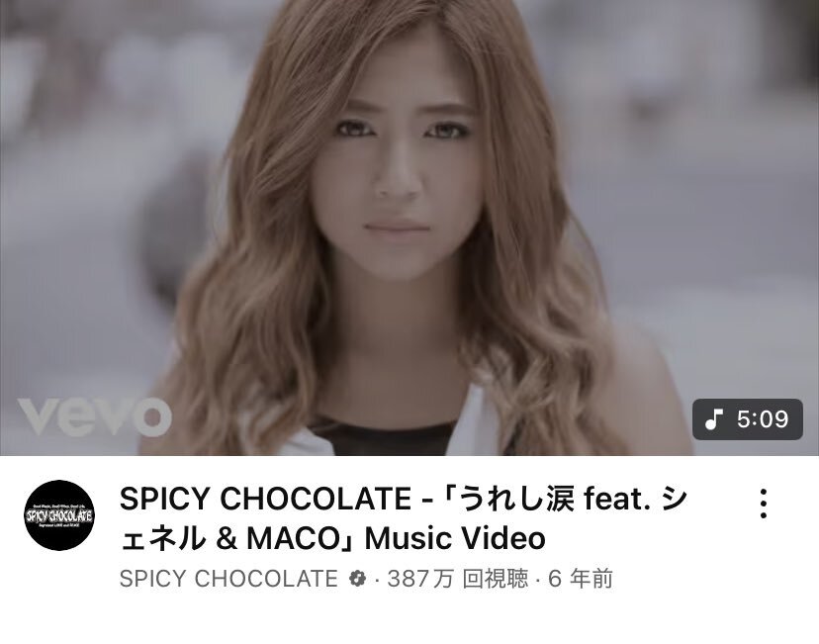
Task: Click the second title line ending Music Video
Action: point(332,538)
